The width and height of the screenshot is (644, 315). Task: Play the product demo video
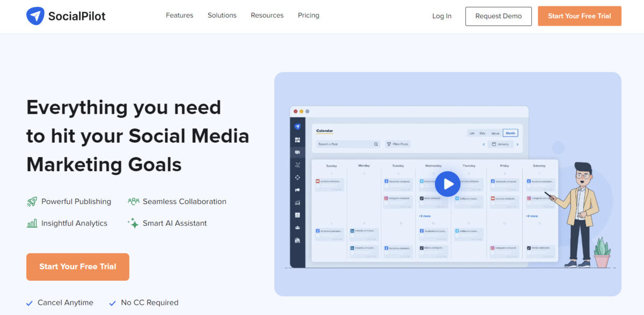coord(448,184)
